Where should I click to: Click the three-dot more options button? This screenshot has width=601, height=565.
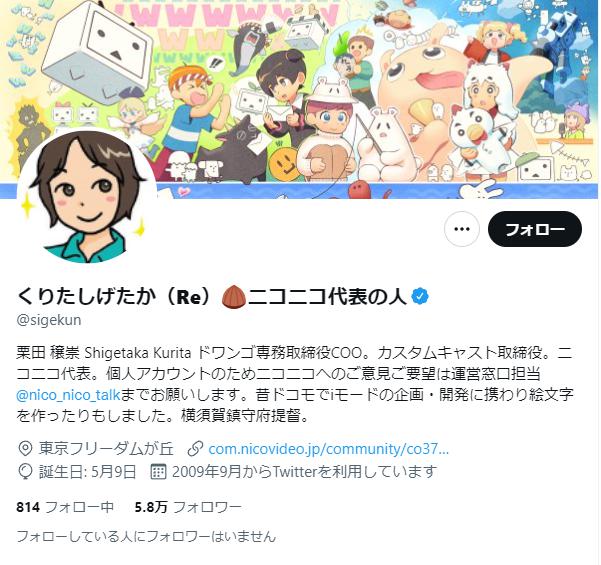pyautogui.click(x=461, y=229)
